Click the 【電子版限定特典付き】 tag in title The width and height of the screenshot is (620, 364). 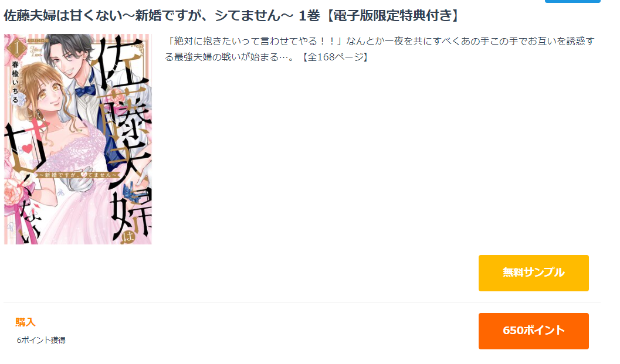pyautogui.click(x=392, y=16)
